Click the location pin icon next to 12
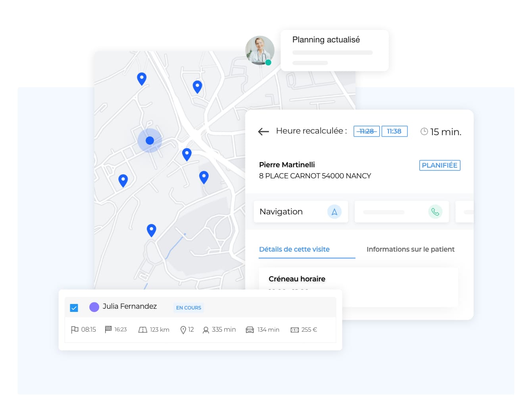This screenshot has height=409, width=532. click(183, 330)
